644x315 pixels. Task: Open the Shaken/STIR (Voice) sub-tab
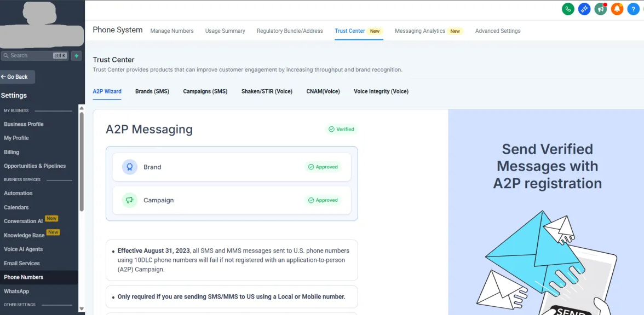(267, 91)
